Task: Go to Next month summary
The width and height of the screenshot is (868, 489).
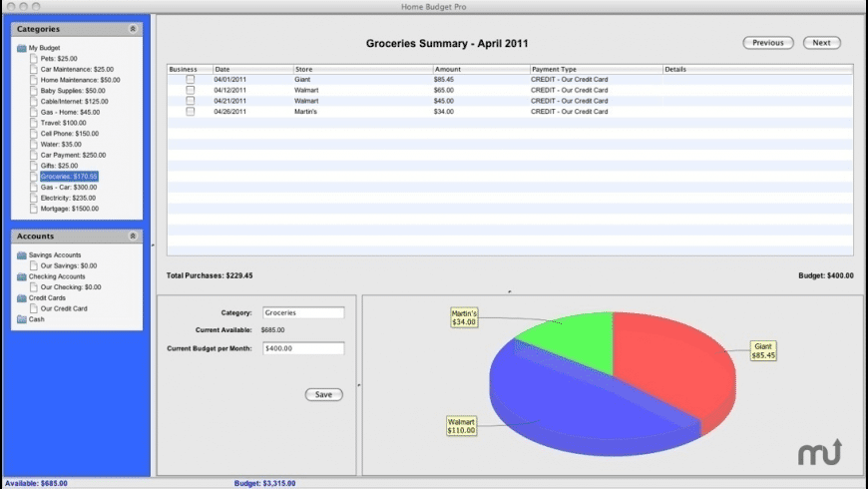Action: point(821,43)
